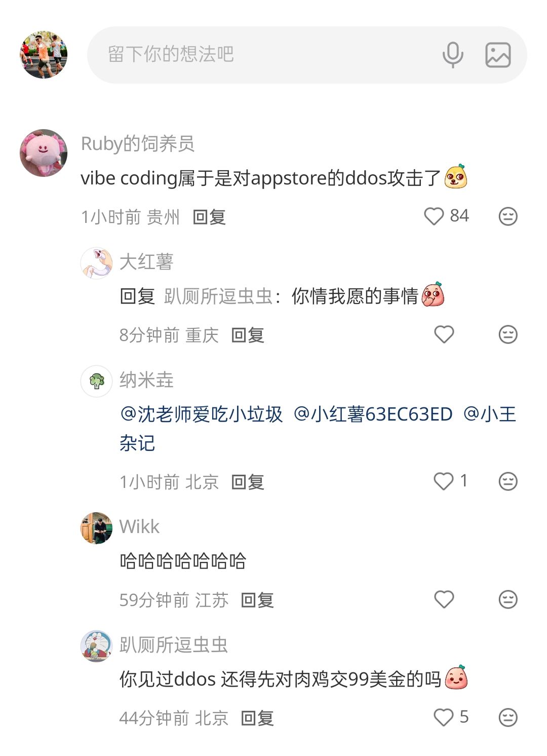Open emoji reaction on 纳米垚's comment
Screen dimensions: 547x756
pos(508,481)
